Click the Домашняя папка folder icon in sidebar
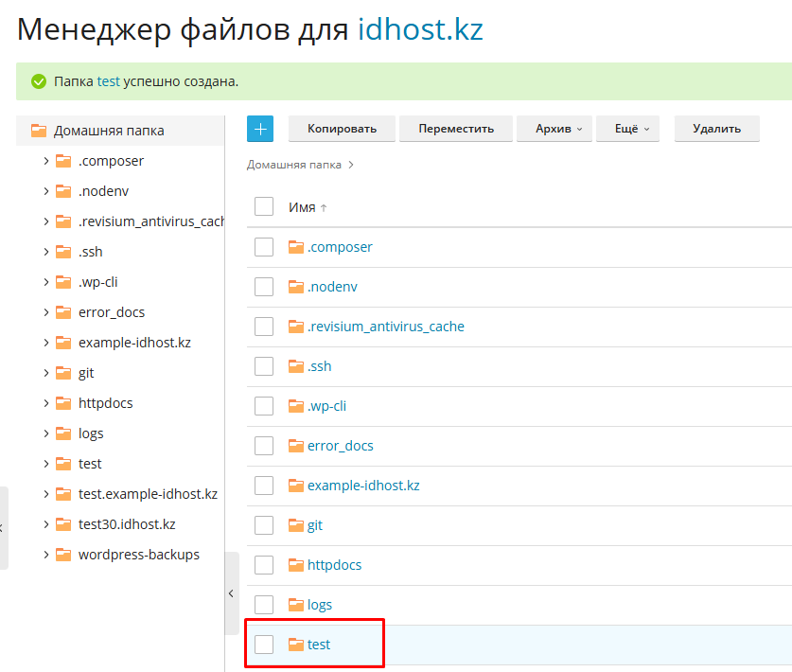Viewport: 792px width, 672px height. (39, 131)
